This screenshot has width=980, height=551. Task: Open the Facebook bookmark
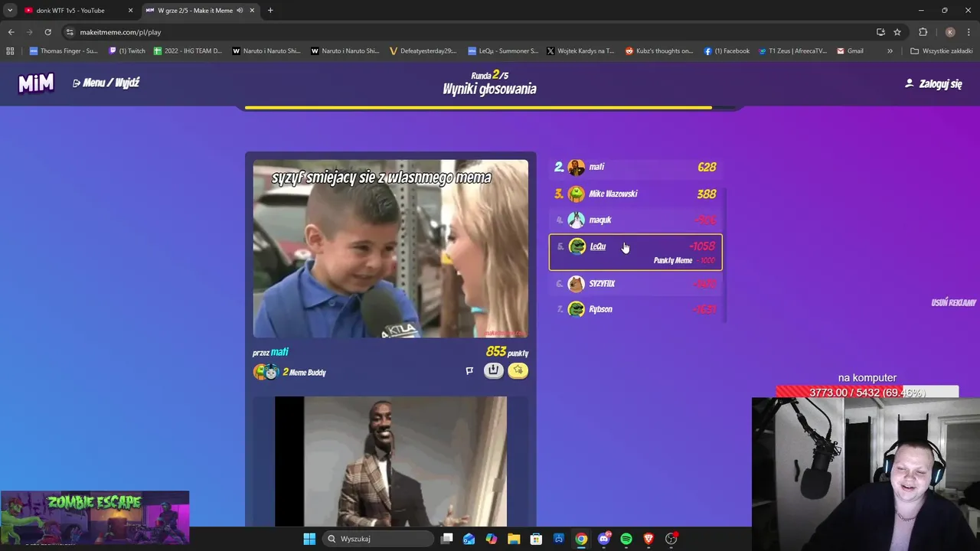[727, 51]
